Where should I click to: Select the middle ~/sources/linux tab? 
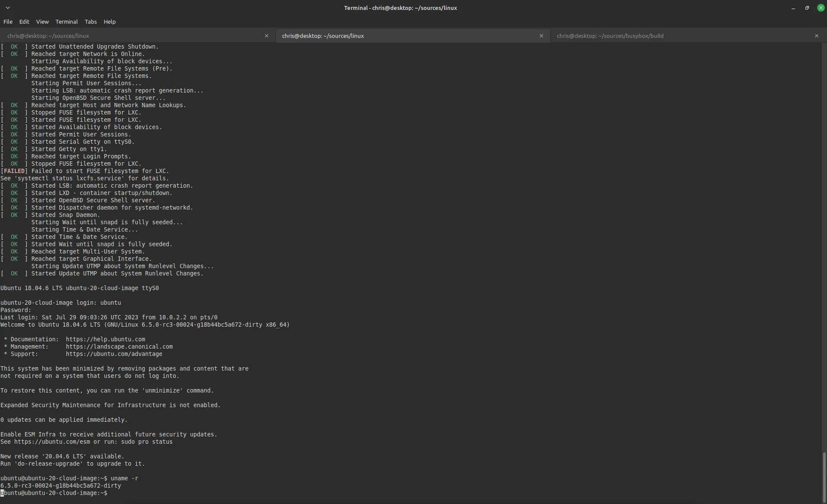point(323,36)
